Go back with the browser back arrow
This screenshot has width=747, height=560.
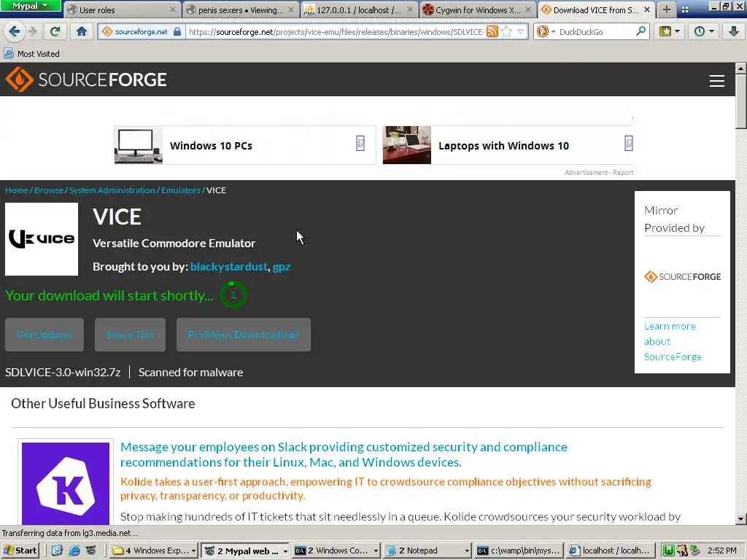coord(14,31)
